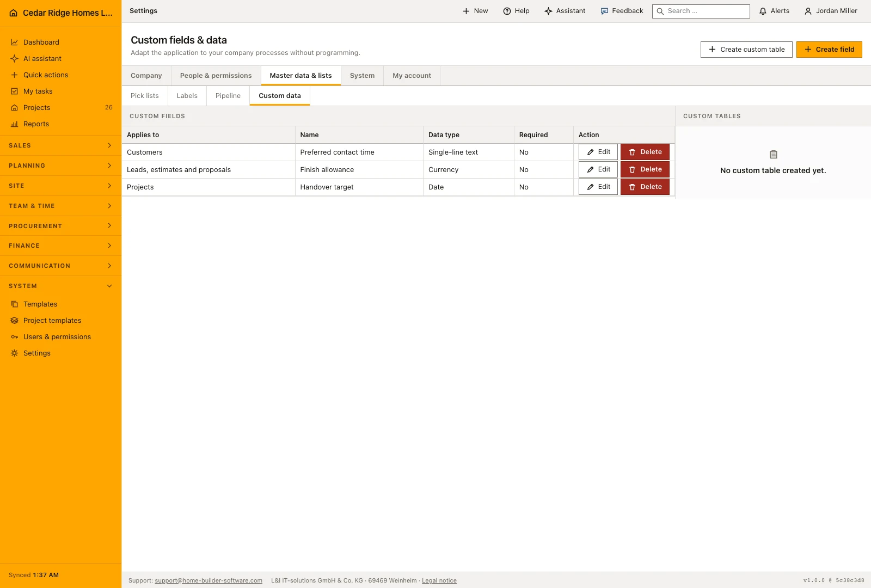This screenshot has width=871, height=588.
Task: Expand the Finance sidebar section
Action: (60, 246)
